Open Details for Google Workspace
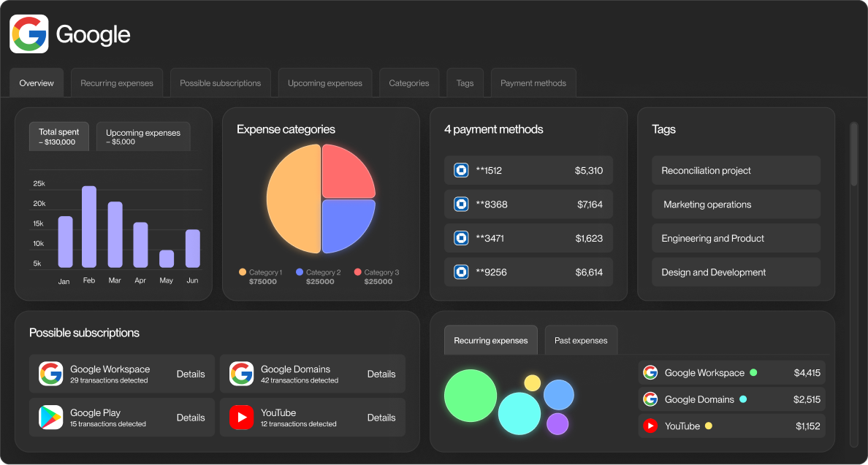868x465 pixels. (x=191, y=374)
